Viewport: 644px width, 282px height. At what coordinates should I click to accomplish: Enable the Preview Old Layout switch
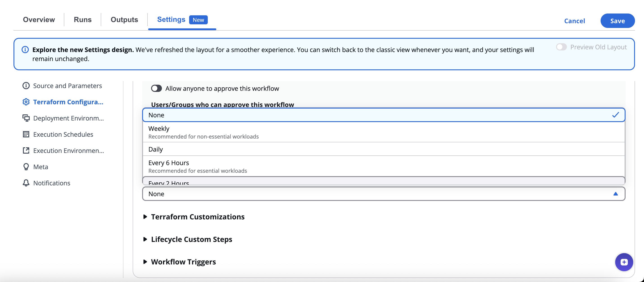click(x=561, y=47)
